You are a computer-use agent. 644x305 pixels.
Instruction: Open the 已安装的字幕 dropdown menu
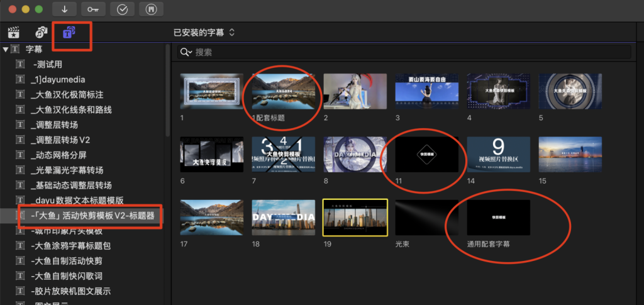pyautogui.click(x=204, y=31)
